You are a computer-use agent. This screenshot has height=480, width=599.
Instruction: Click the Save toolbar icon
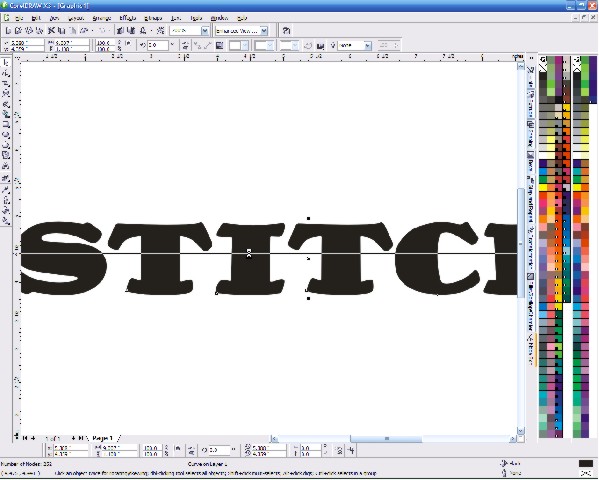[29, 31]
